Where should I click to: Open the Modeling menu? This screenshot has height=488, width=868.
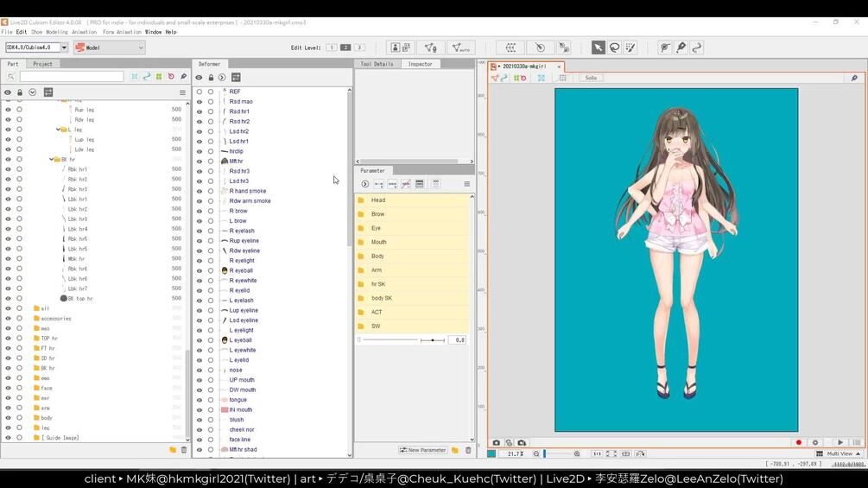click(x=55, y=32)
